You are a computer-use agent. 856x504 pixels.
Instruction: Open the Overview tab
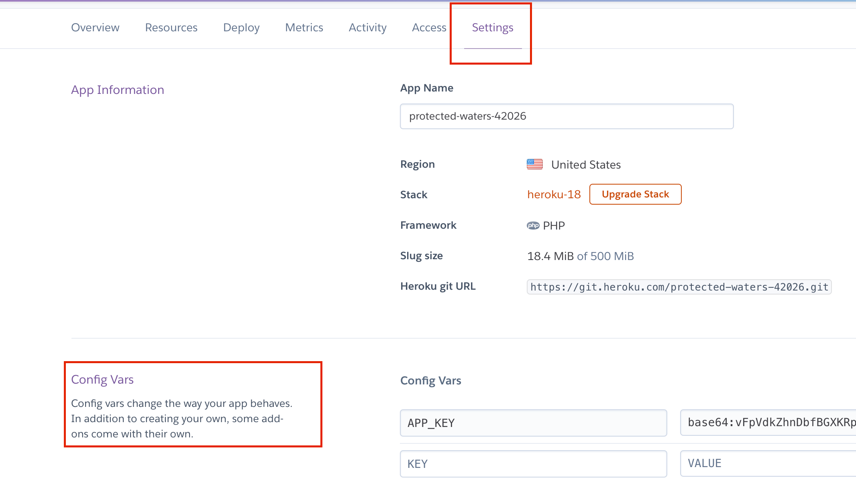click(95, 27)
